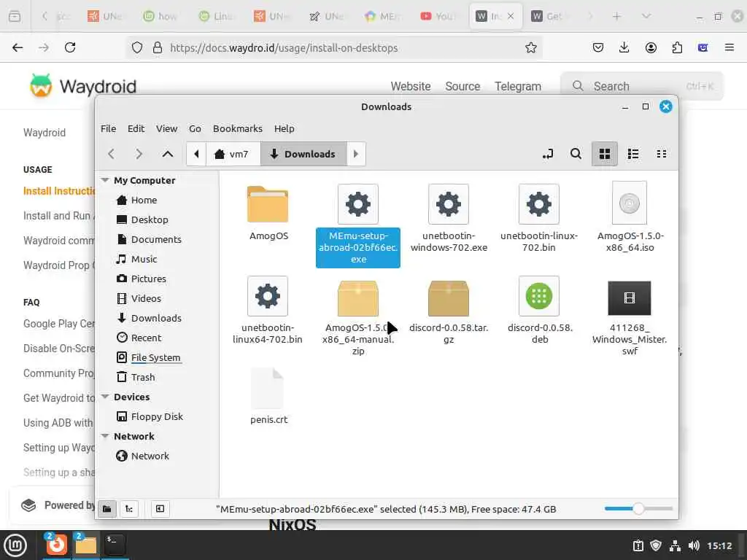
Task: Reload the Firefox page
Action: tap(70, 47)
